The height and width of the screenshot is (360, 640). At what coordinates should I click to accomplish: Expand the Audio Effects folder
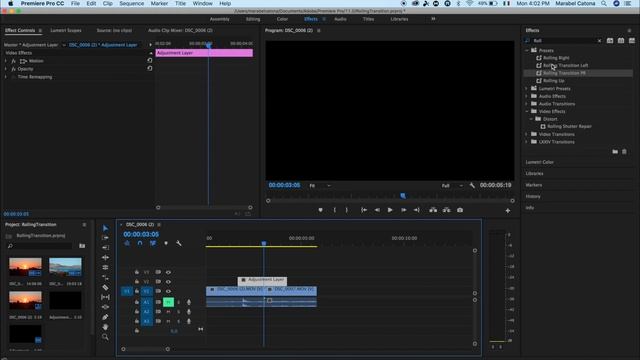click(x=527, y=96)
